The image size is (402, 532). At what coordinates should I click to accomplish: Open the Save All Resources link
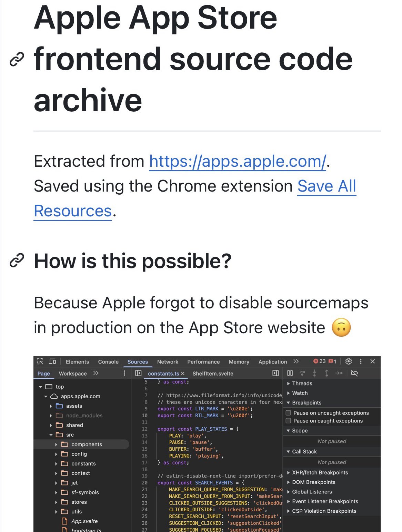coord(326,186)
